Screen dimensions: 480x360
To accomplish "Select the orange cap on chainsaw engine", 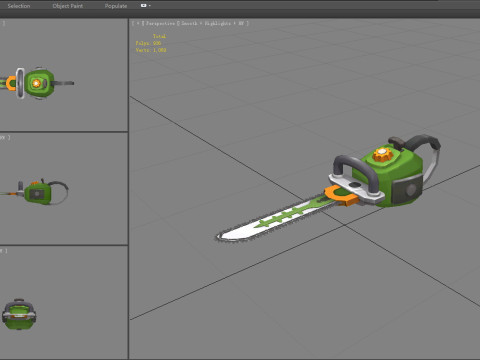I will coord(383,155).
